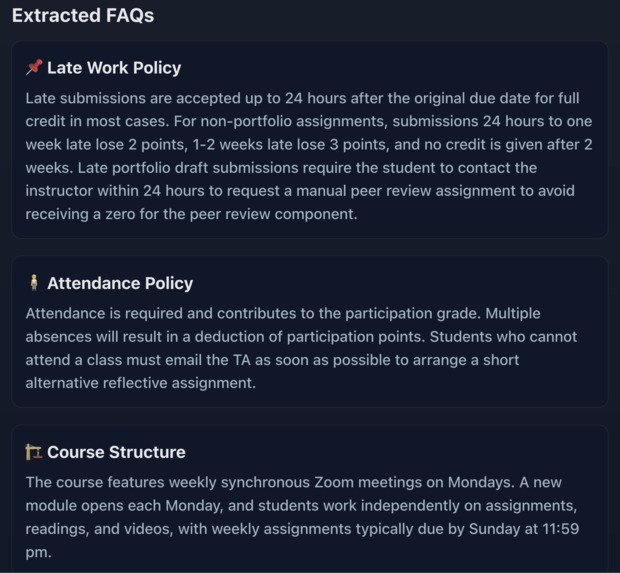The image size is (620, 573).
Task: Open the Course Structure card text
Action: coord(302,517)
